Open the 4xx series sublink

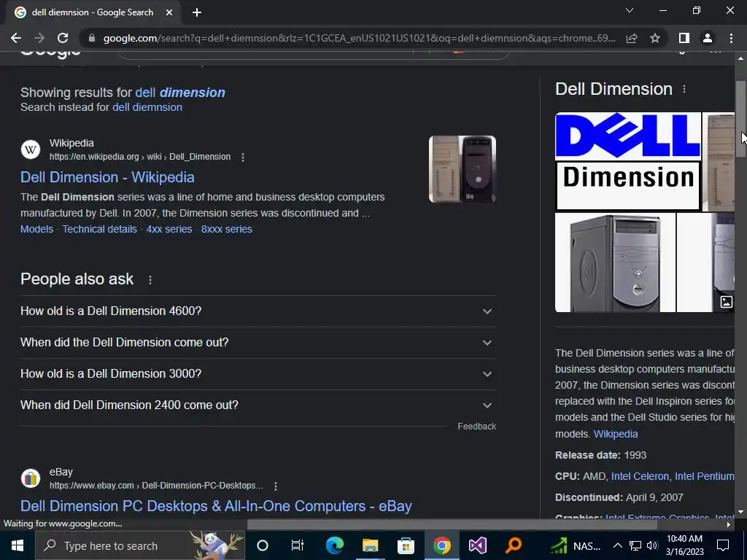point(169,229)
